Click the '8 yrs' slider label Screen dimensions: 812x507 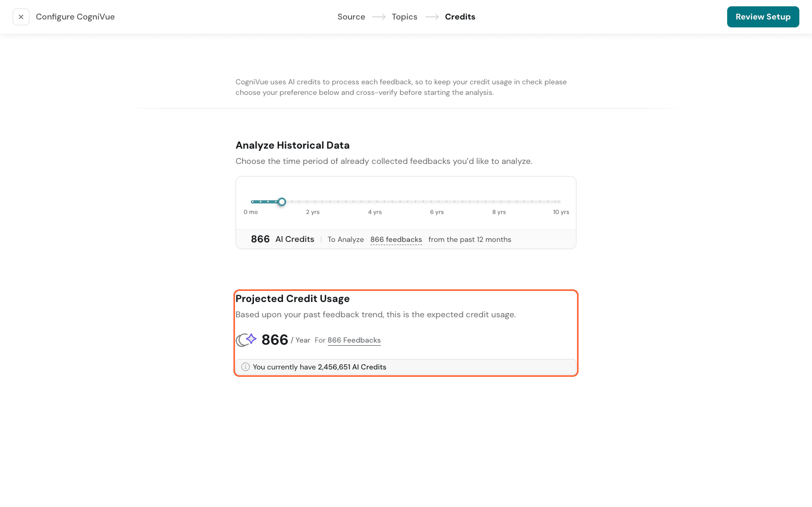(x=499, y=212)
